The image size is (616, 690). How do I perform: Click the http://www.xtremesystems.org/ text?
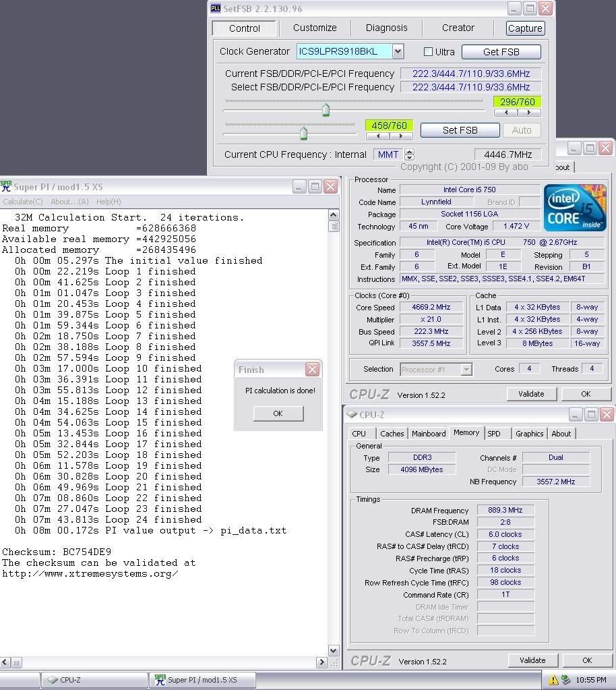coord(90,573)
